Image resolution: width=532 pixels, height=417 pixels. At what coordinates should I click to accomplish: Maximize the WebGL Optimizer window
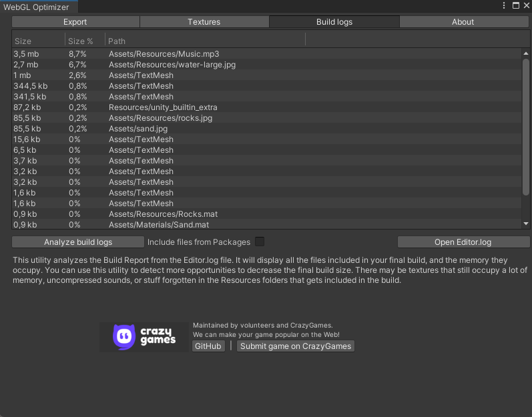coord(516,5)
